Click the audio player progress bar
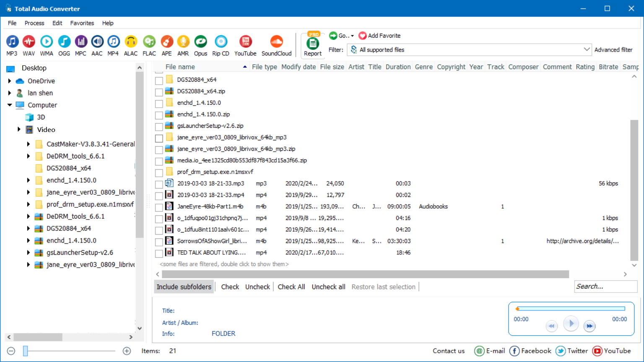Screen dimensions: 644x362 (x=571, y=309)
